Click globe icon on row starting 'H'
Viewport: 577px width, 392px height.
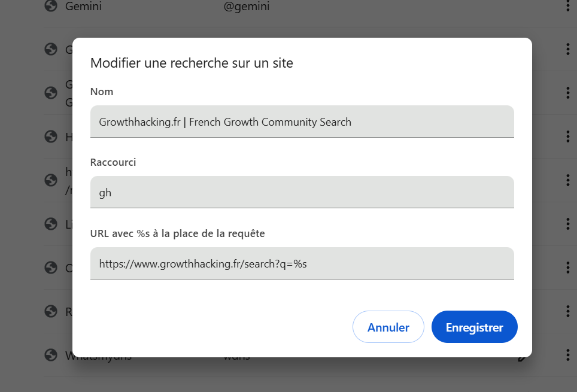(51, 136)
